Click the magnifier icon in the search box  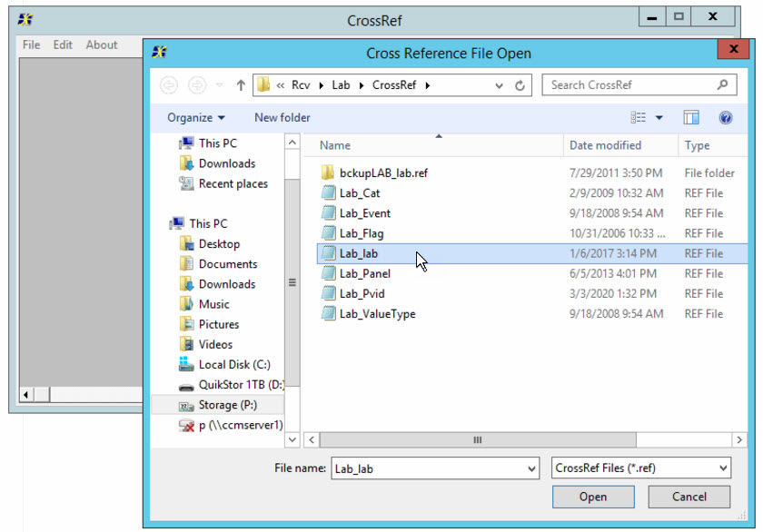(722, 84)
